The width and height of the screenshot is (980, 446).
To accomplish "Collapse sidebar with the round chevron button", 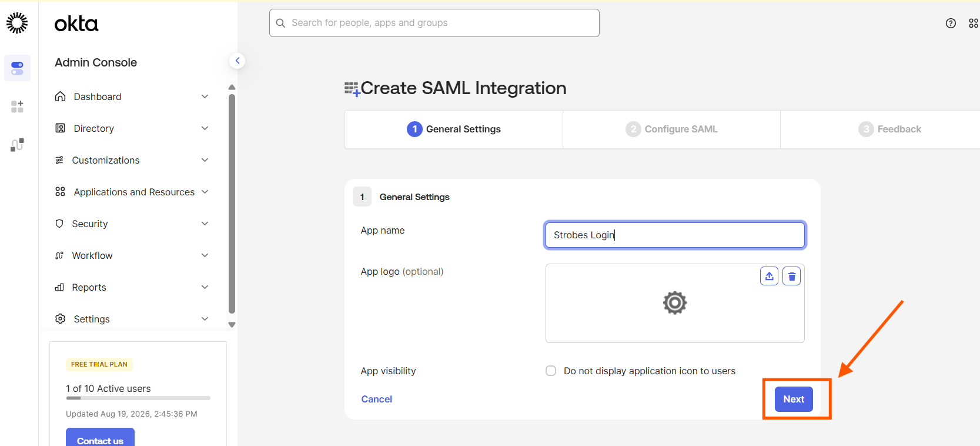I will [x=237, y=61].
